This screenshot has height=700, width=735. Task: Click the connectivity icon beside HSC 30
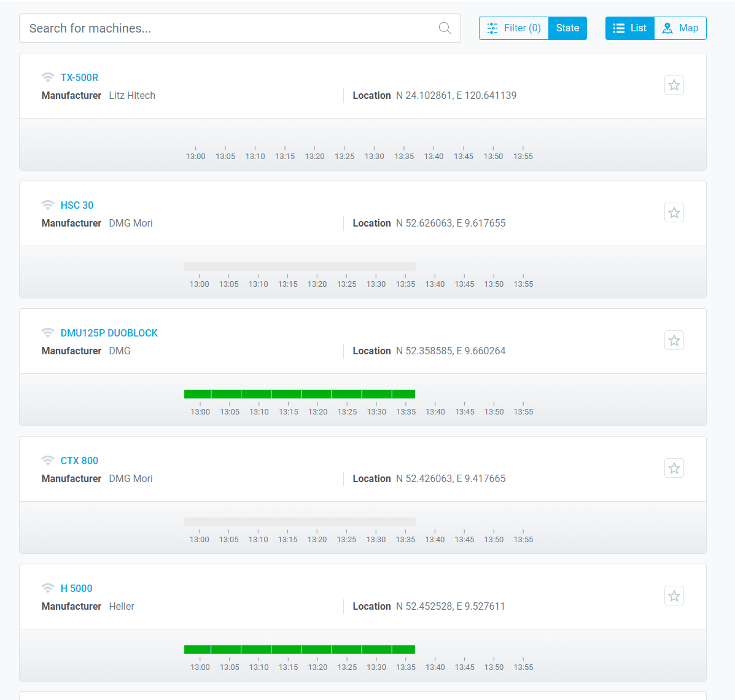pyautogui.click(x=48, y=204)
